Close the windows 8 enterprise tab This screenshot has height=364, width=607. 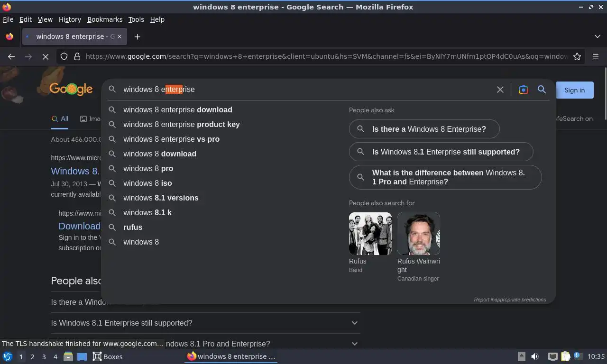(120, 36)
